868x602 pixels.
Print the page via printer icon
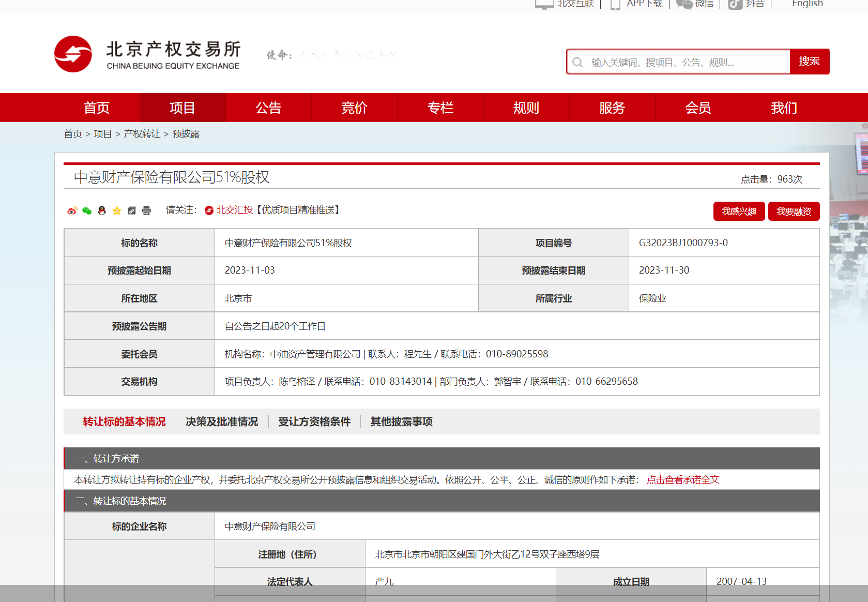point(146,211)
